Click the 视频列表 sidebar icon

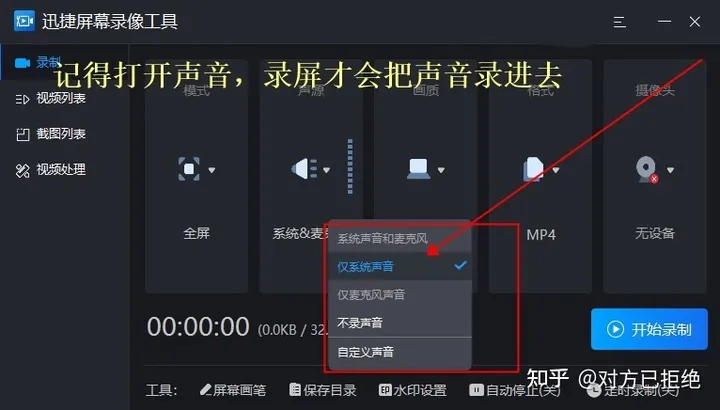tap(22, 99)
